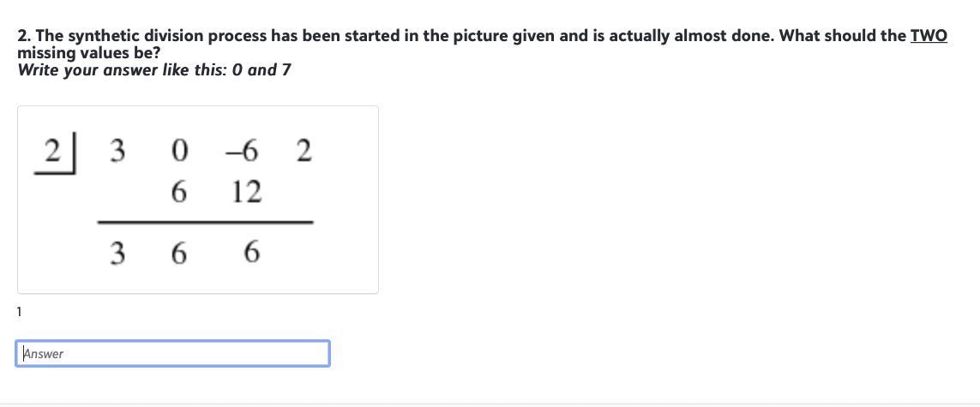Click the example text '0 and 7'
This screenshot has width=980, height=407.
coord(269,70)
